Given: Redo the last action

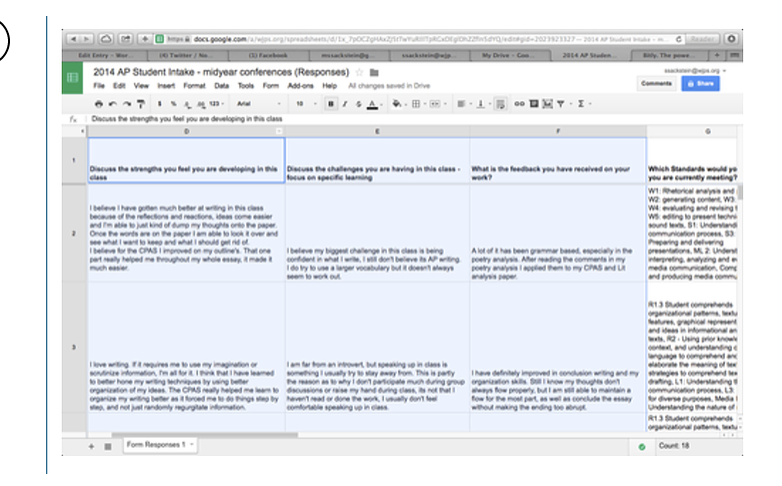Looking at the screenshot, I should (127, 104).
